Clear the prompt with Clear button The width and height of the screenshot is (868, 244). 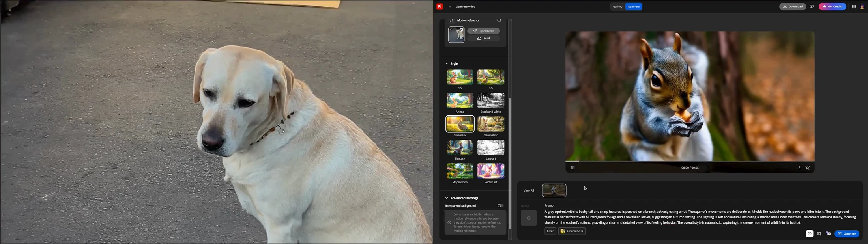pyautogui.click(x=550, y=231)
